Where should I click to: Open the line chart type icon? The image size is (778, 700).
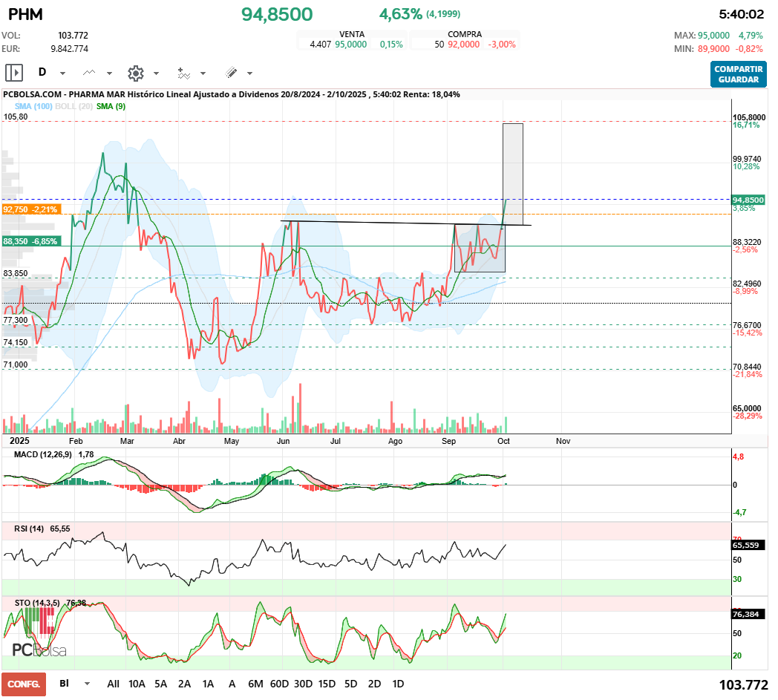pyautogui.click(x=89, y=73)
